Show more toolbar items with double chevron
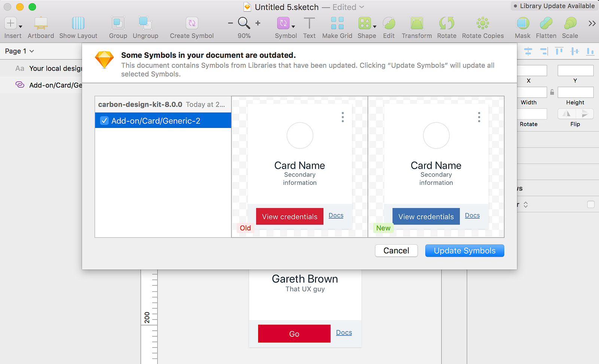Screen dimensions: 599x364 (x=592, y=24)
